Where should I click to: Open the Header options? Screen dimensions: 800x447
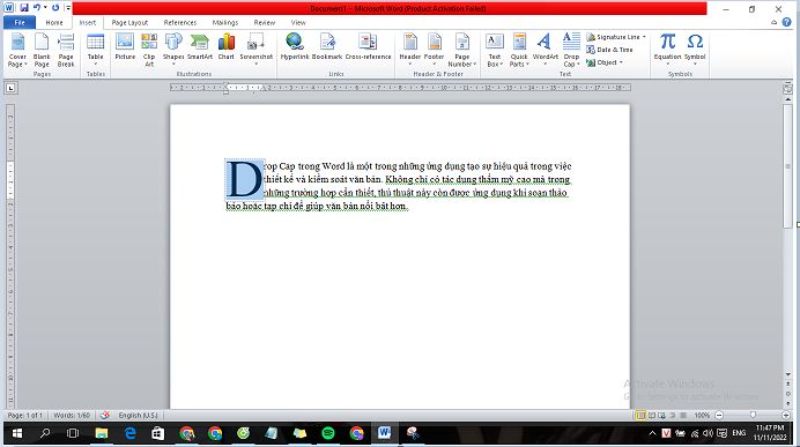coord(410,49)
